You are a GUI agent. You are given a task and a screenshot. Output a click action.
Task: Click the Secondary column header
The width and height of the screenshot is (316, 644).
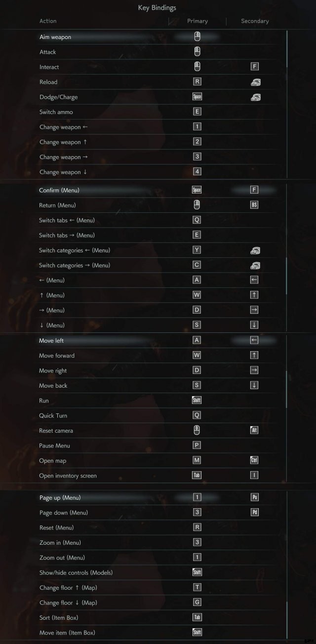255,21
